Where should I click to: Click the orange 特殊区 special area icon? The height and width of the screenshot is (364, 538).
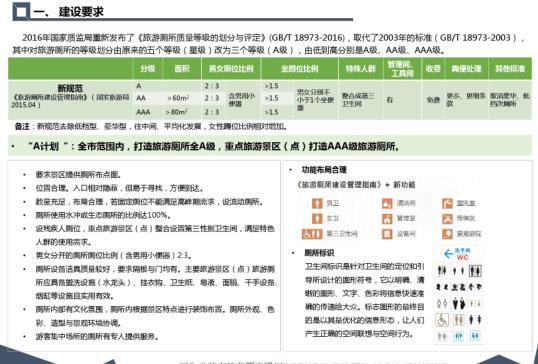(x=447, y=219)
